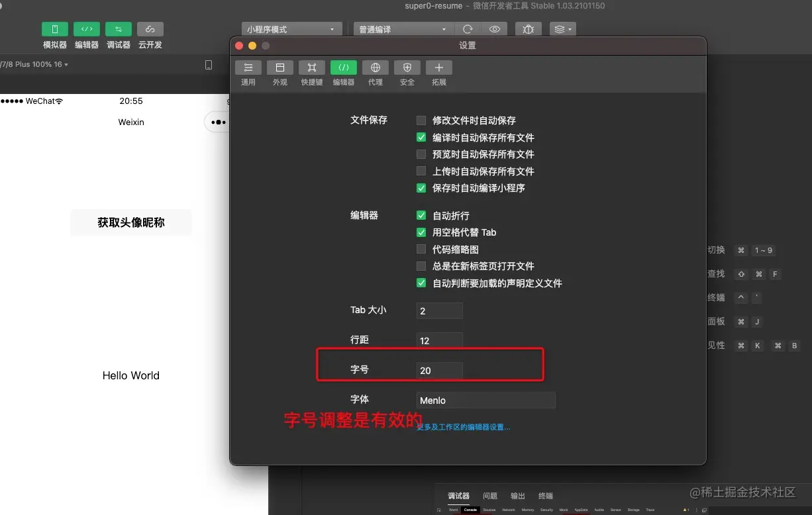This screenshot has height=515, width=812.
Task: Click the refresh compile icon
Action: click(468, 29)
